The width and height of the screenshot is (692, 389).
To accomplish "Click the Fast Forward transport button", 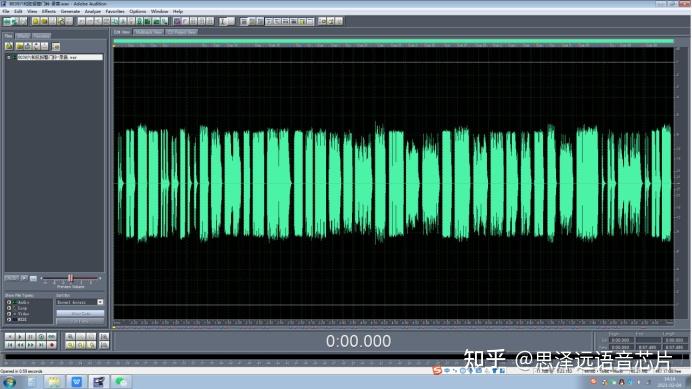I will [x=30, y=345].
